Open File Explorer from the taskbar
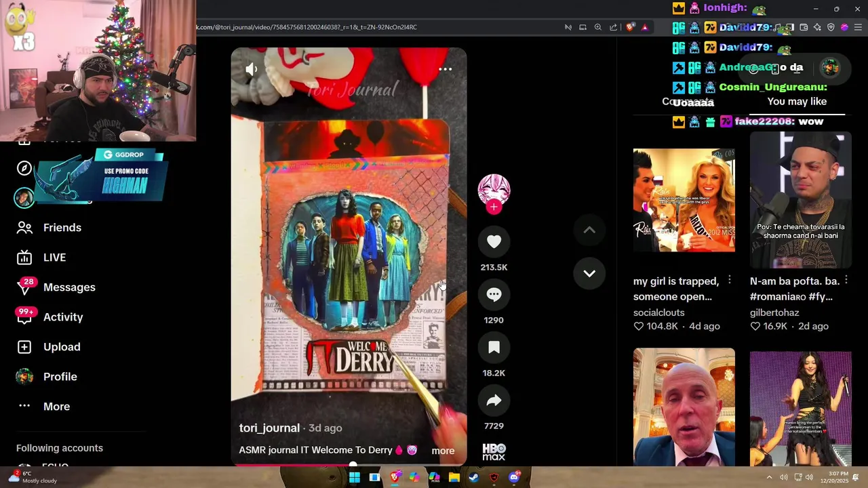The image size is (868, 488). 454,477
